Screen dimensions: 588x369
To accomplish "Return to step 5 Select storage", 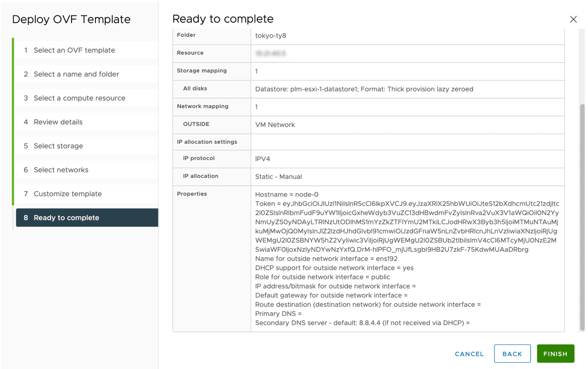I will tap(58, 146).
